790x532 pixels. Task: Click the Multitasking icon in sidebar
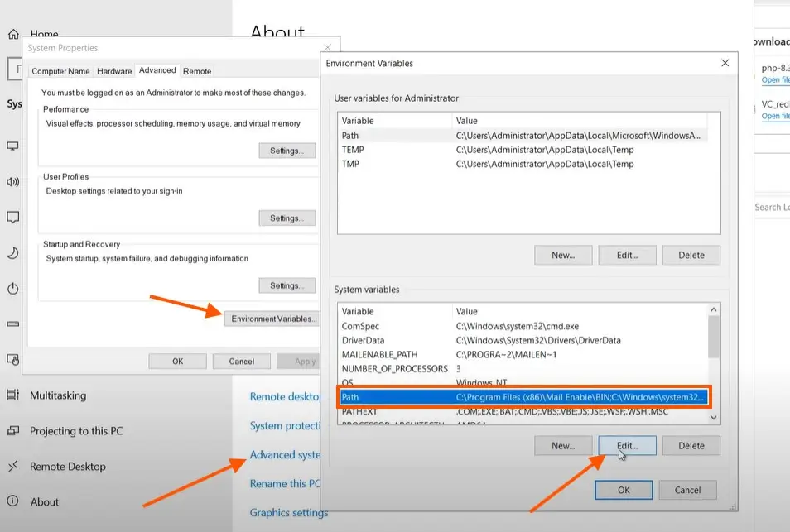(x=12, y=395)
